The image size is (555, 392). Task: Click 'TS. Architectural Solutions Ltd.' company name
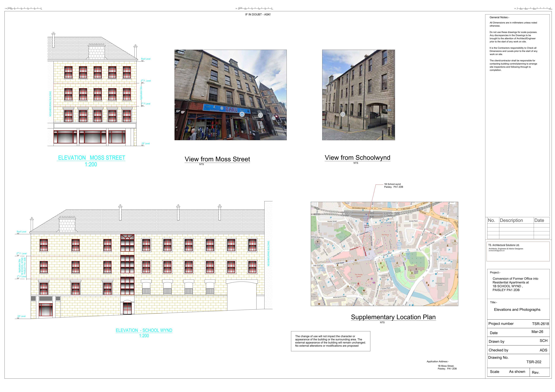[x=504, y=245]
